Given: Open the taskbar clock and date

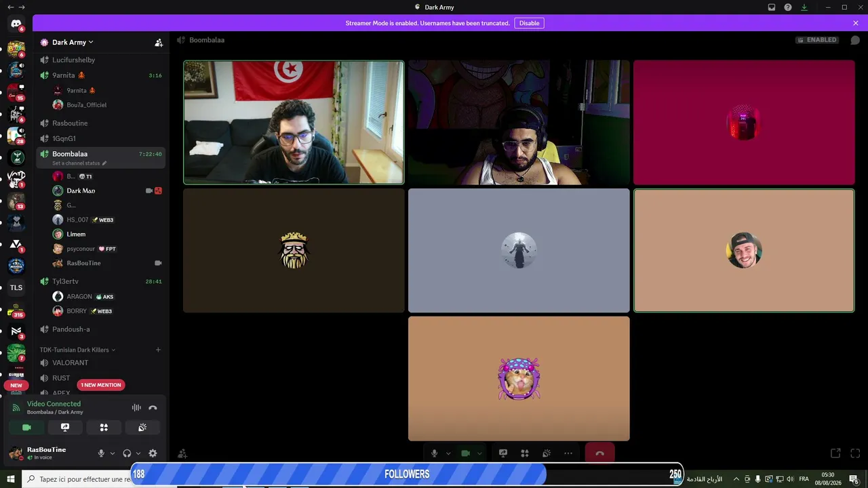Looking at the screenshot, I should click(x=828, y=479).
